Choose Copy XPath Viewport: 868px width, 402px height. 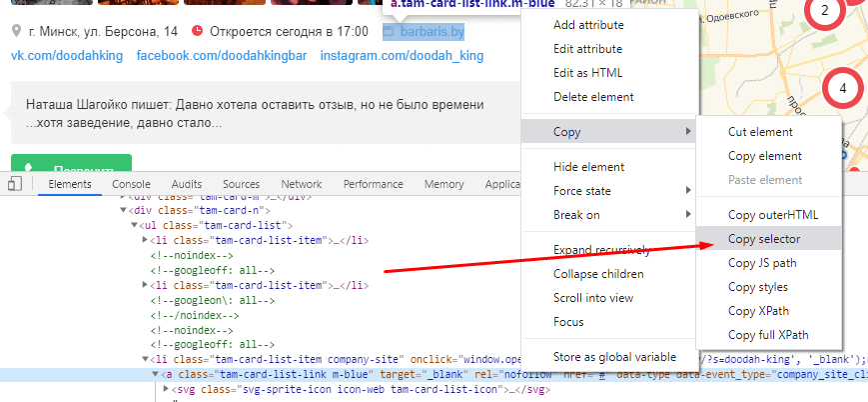(768, 311)
